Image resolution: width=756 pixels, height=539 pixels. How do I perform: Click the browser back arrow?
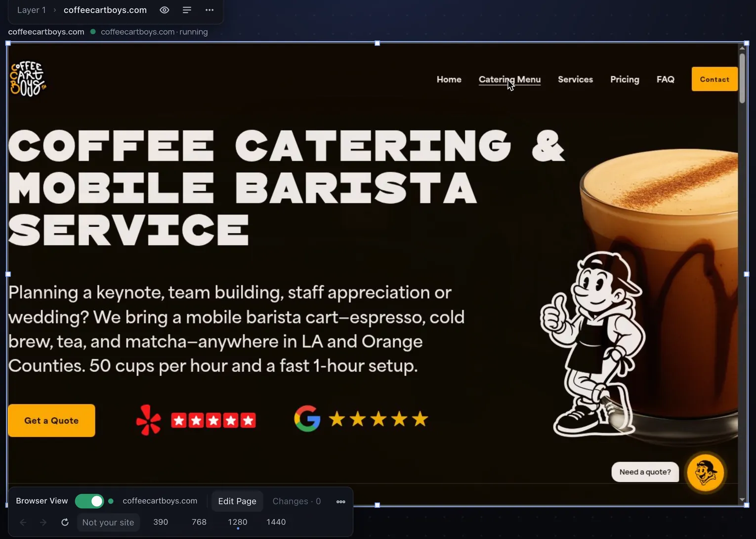point(23,522)
